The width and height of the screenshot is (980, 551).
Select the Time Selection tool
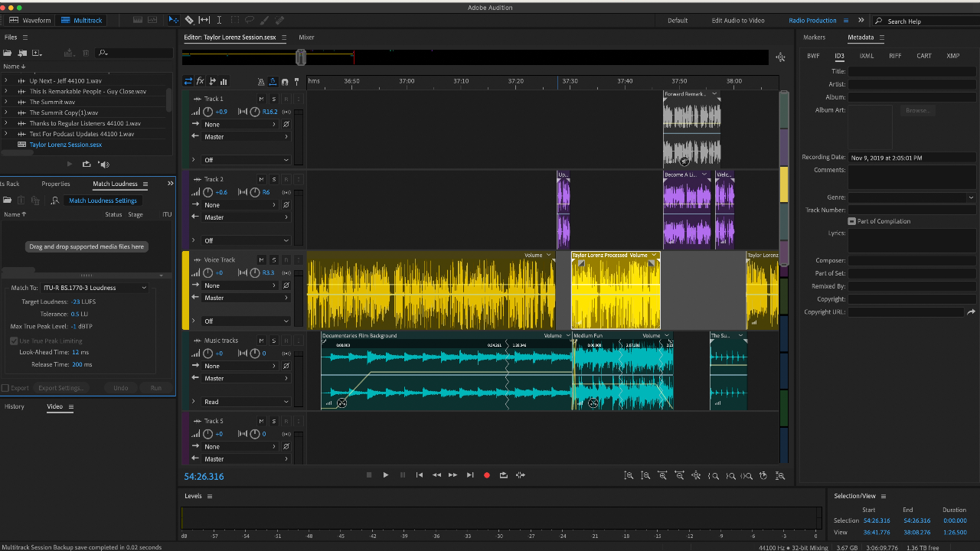click(x=219, y=20)
